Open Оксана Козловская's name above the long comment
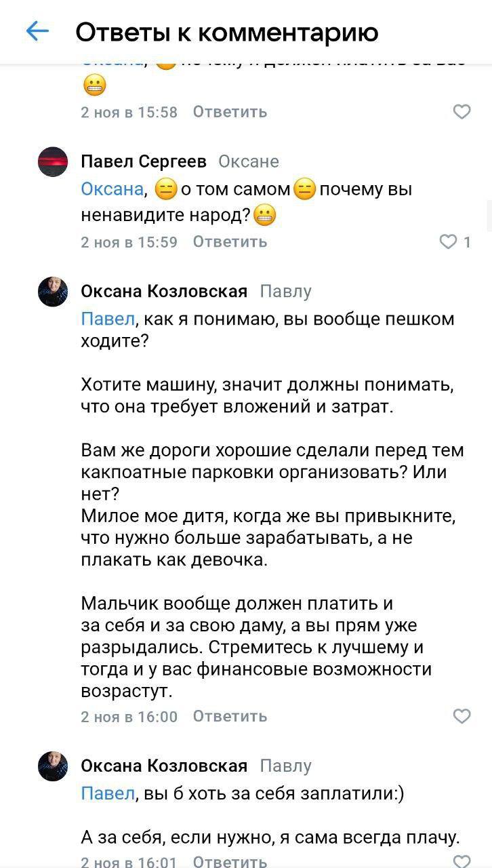The width and height of the screenshot is (492, 868). click(164, 292)
